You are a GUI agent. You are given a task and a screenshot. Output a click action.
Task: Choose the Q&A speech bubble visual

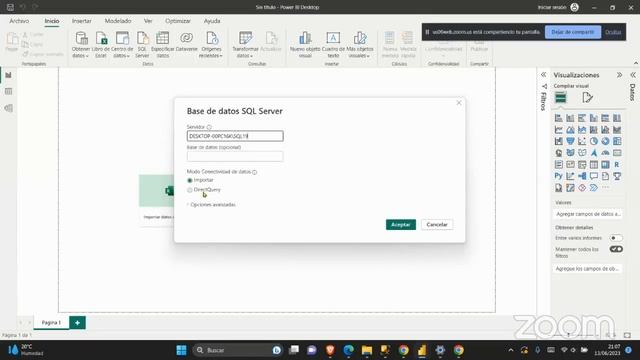pyautogui.click(x=593, y=176)
